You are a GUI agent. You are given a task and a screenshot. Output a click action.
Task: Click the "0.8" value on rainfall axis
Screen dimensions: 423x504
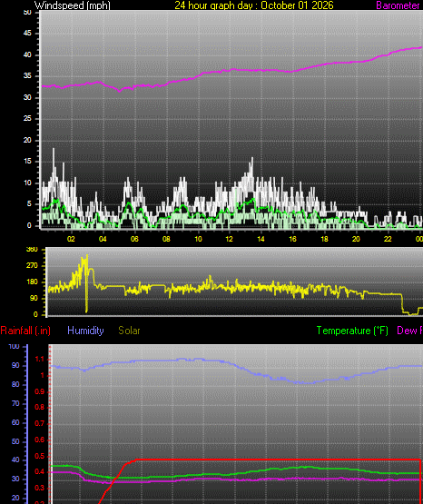40,407
